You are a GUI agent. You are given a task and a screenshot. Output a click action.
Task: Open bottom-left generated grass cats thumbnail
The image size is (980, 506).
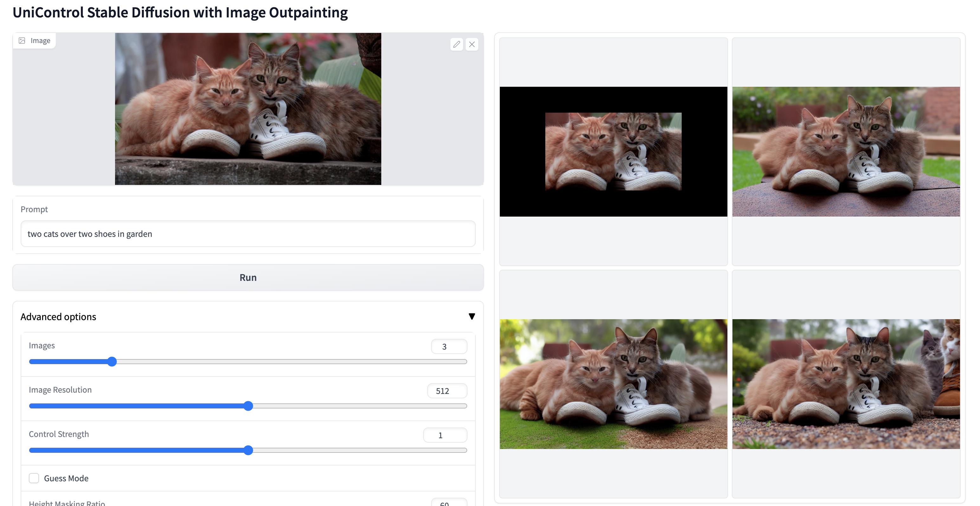[x=613, y=384]
